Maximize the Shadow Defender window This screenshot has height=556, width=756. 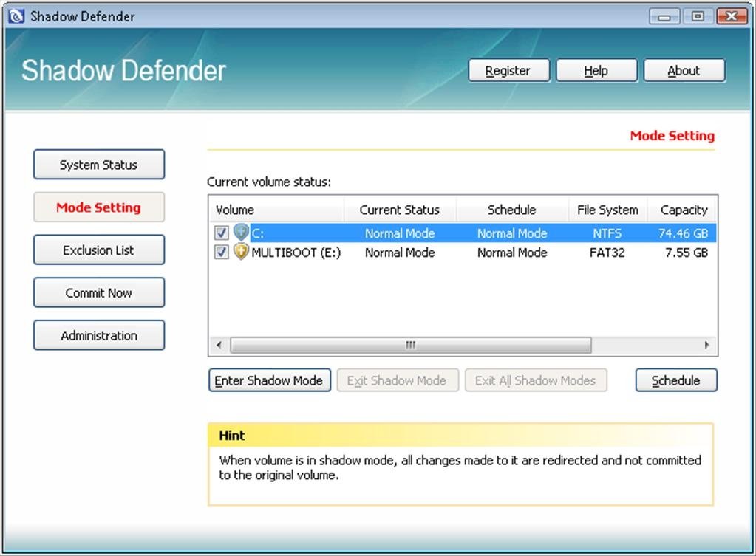point(697,16)
